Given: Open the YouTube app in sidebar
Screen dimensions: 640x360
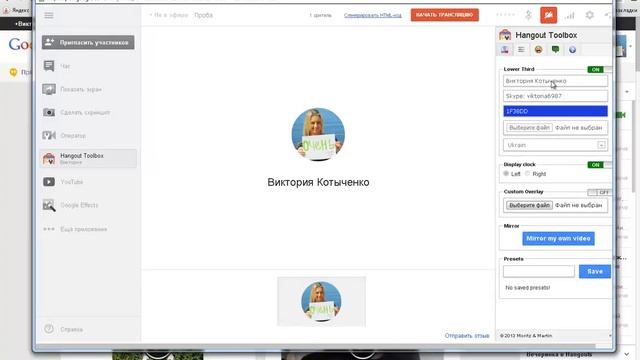Looking at the screenshot, I should point(88,182).
